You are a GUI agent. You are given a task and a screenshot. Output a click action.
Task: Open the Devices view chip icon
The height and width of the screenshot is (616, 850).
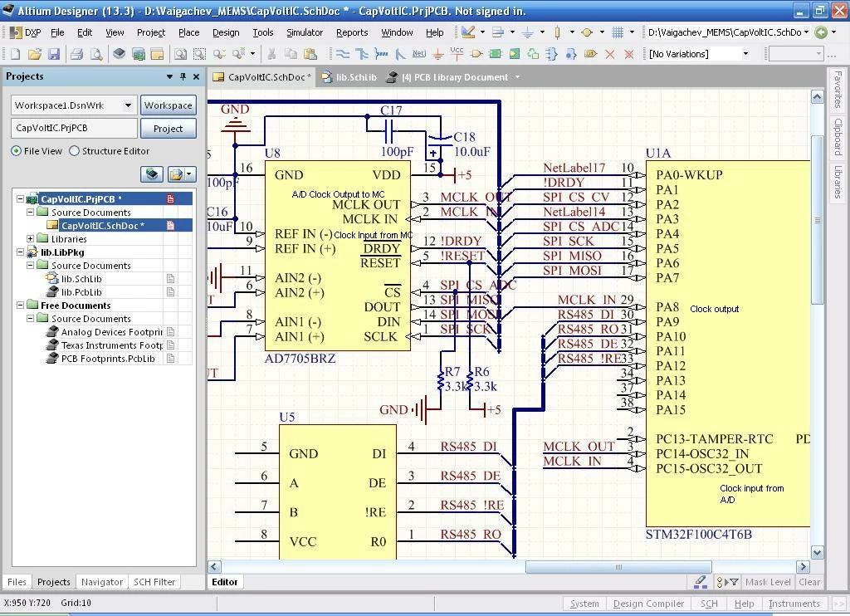pyautogui.click(x=119, y=54)
